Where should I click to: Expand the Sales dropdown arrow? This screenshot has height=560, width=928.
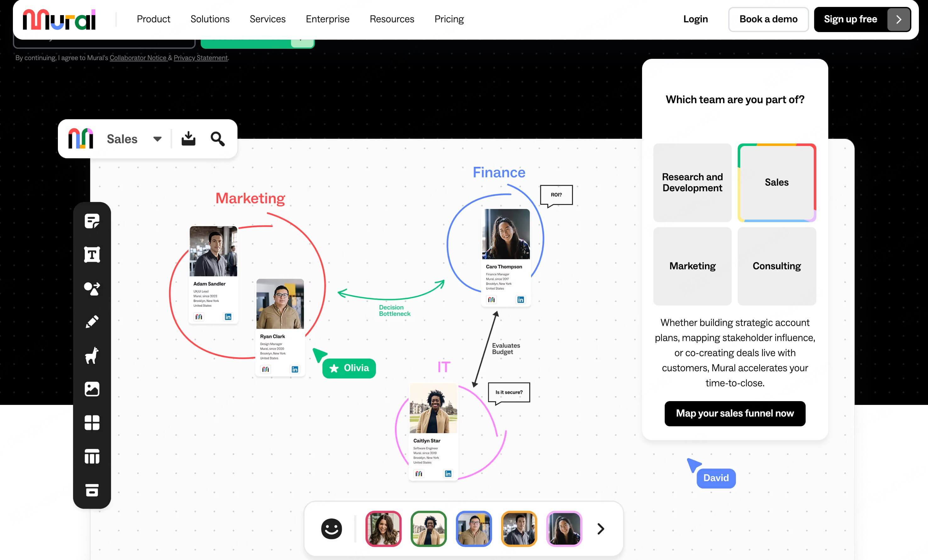(157, 139)
